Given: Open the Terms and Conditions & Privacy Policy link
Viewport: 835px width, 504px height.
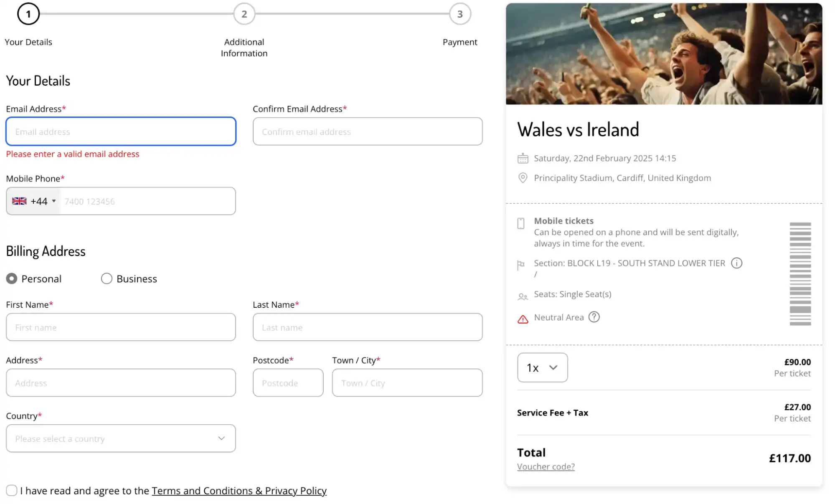Looking at the screenshot, I should tap(239, 491).
